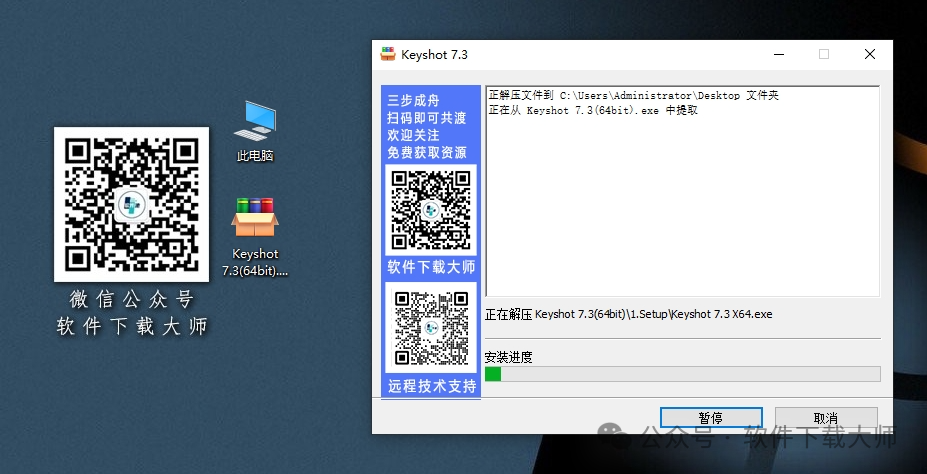Viewport: 927px width, 474px height.
Task: Click the extraction log text area
Action: [x=682, y=191]
